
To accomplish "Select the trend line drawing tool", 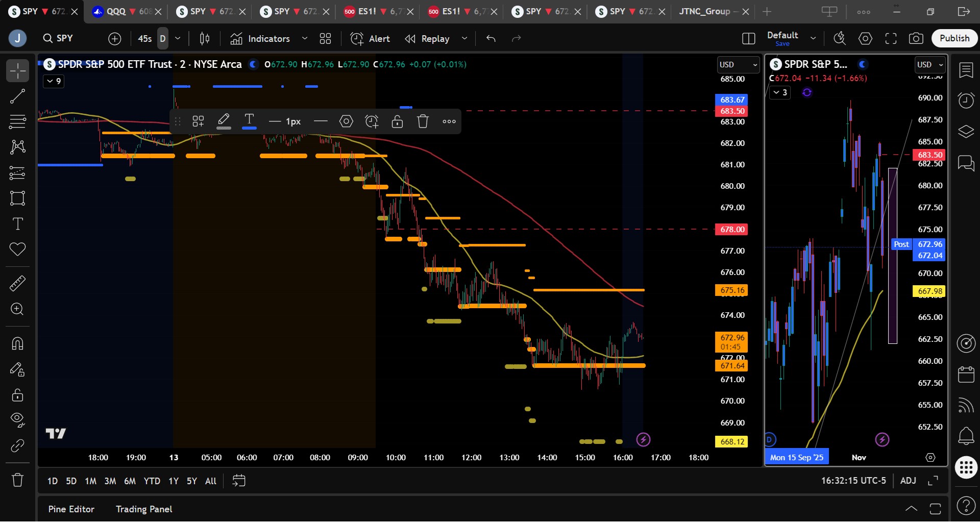I will 17,96.
